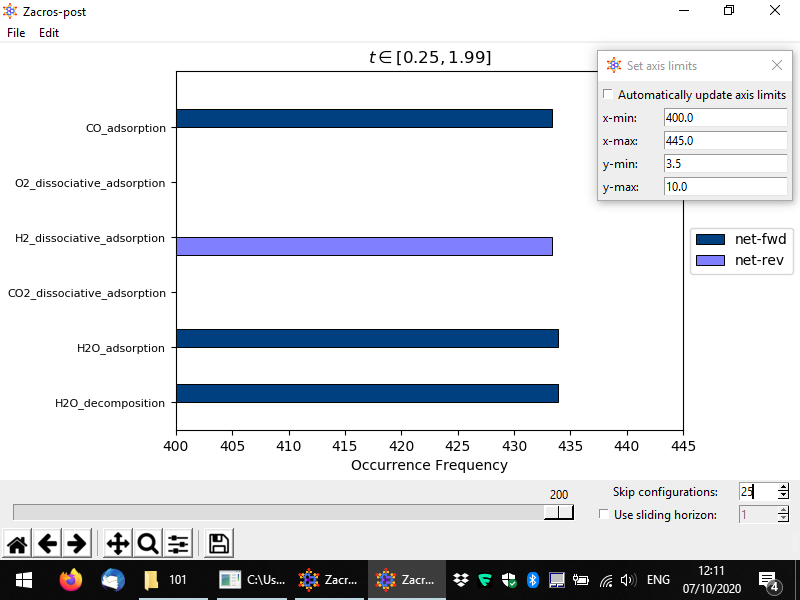
Task: Open the File menu
Action: tap(16, 33)
